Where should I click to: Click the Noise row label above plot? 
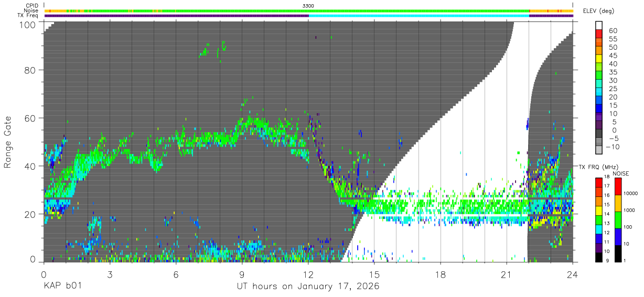pyautogui.click(x=31, y=10)
